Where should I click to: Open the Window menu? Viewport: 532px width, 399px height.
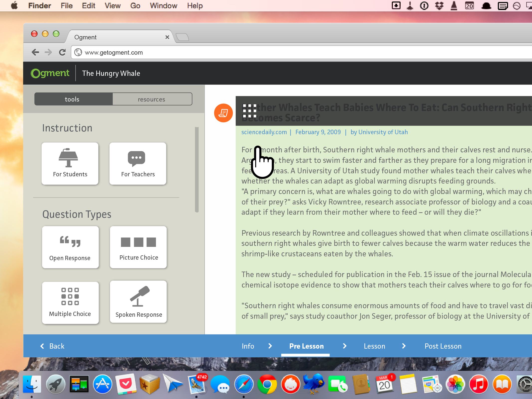(164, 5)
